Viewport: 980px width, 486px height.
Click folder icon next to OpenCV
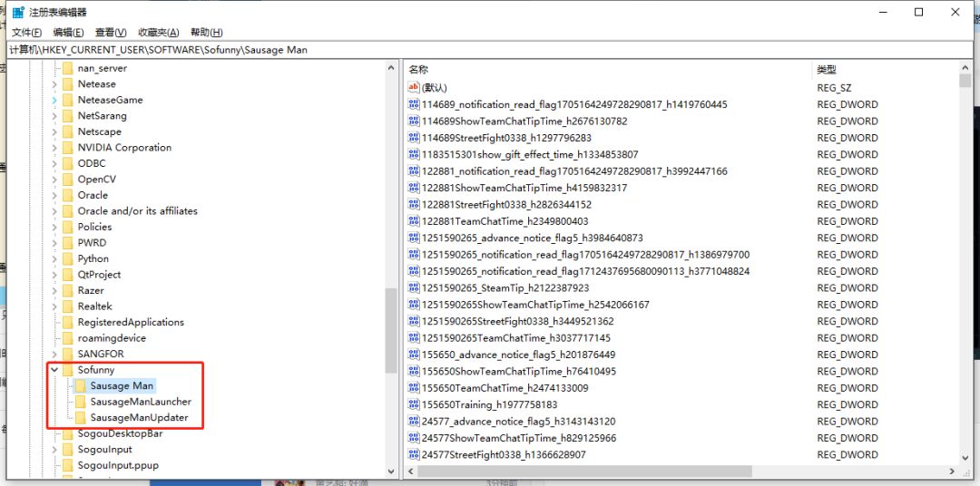(x=67, y=180)
